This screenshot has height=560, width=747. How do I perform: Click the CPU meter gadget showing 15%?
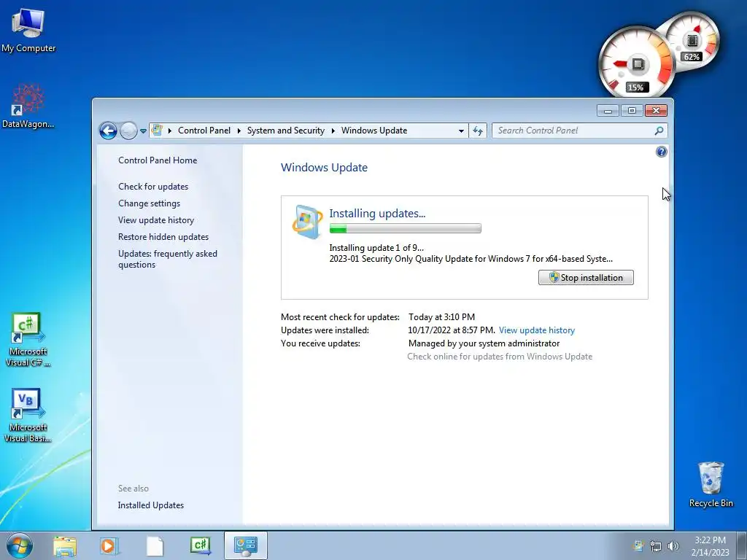635,64
